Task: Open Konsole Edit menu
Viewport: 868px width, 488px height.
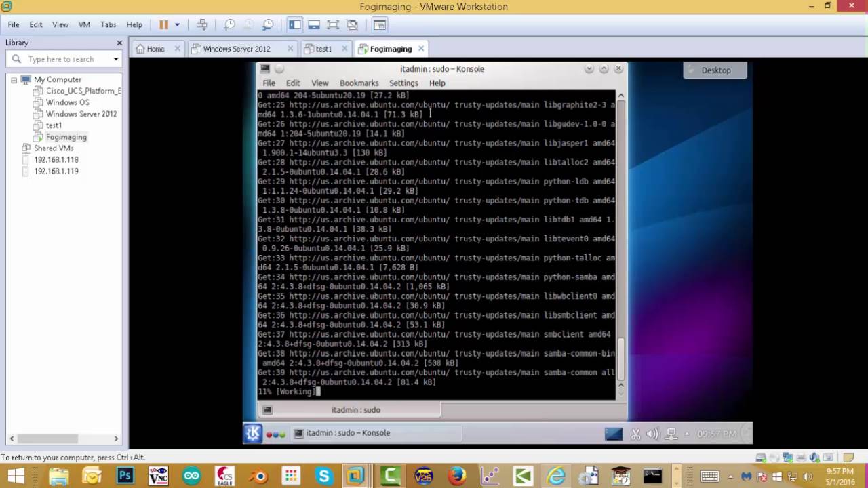Action: point(293,83)
